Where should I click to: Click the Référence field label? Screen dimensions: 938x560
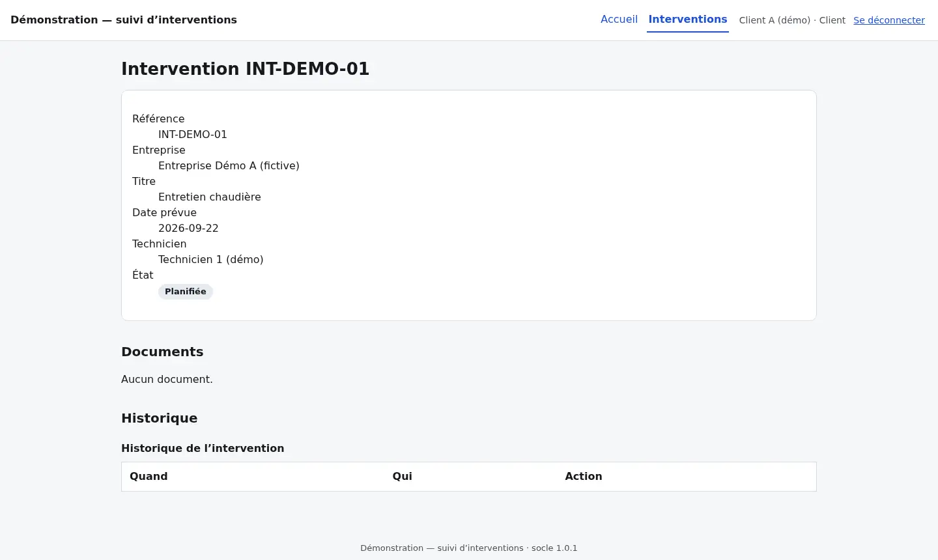click(x=158, y=119)
